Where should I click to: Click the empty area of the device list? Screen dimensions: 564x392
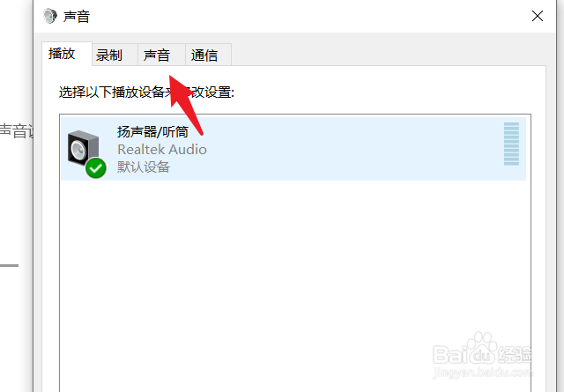(x=293, y=280)
